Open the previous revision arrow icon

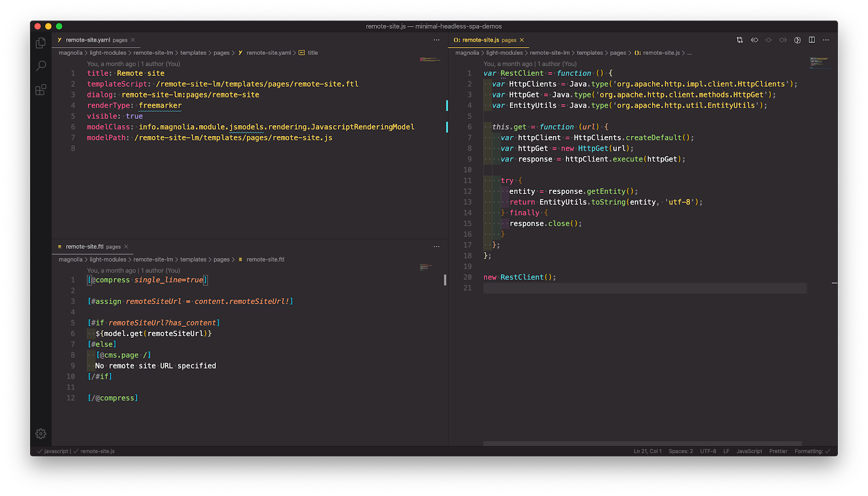pos(754,40)
